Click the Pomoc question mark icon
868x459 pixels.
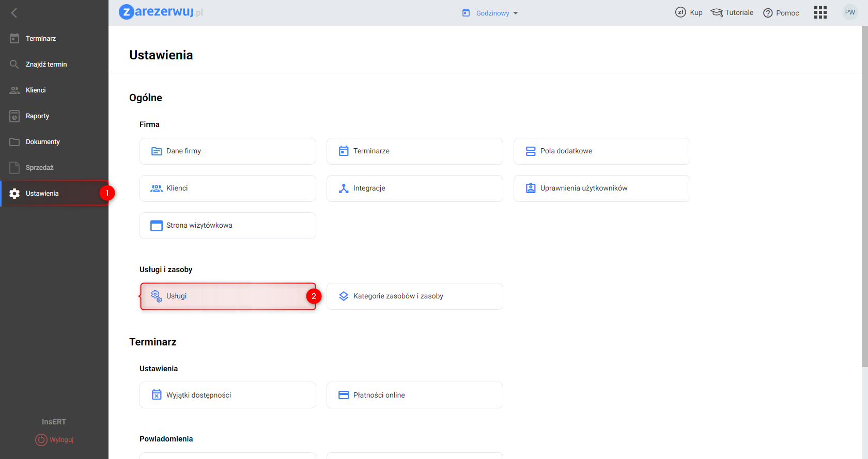point(768,13)
